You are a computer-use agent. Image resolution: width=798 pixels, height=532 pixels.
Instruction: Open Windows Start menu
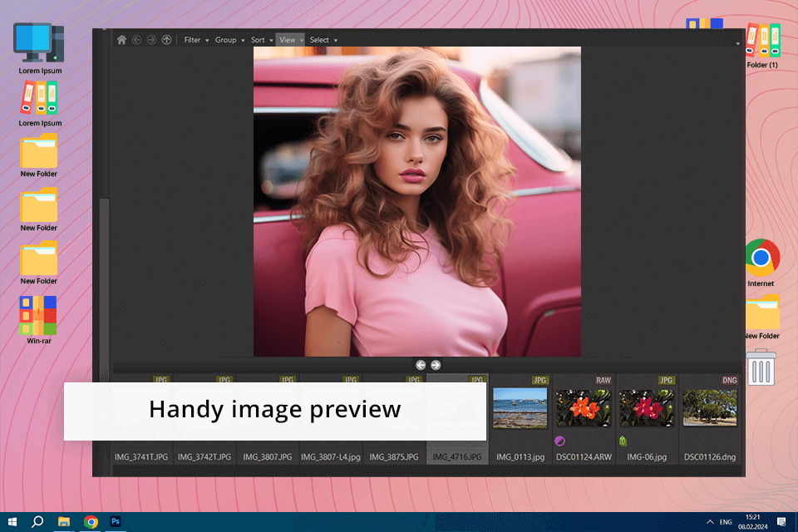(x=12, y=521)
